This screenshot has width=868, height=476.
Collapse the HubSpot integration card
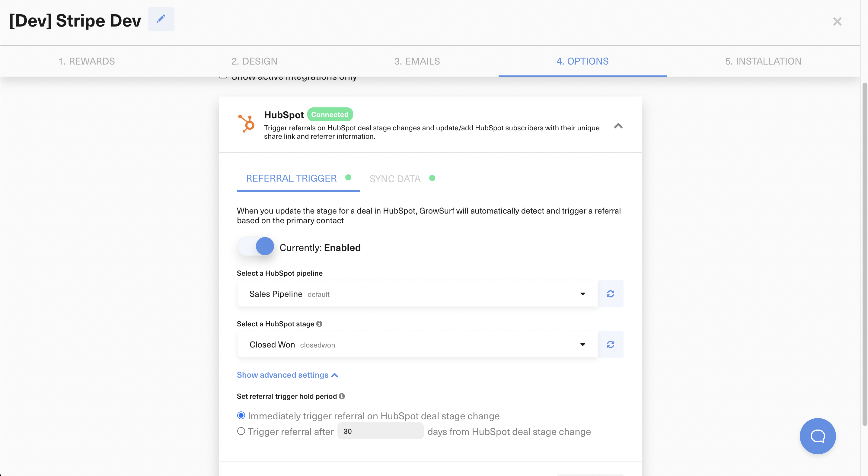(x=618, y=126)
